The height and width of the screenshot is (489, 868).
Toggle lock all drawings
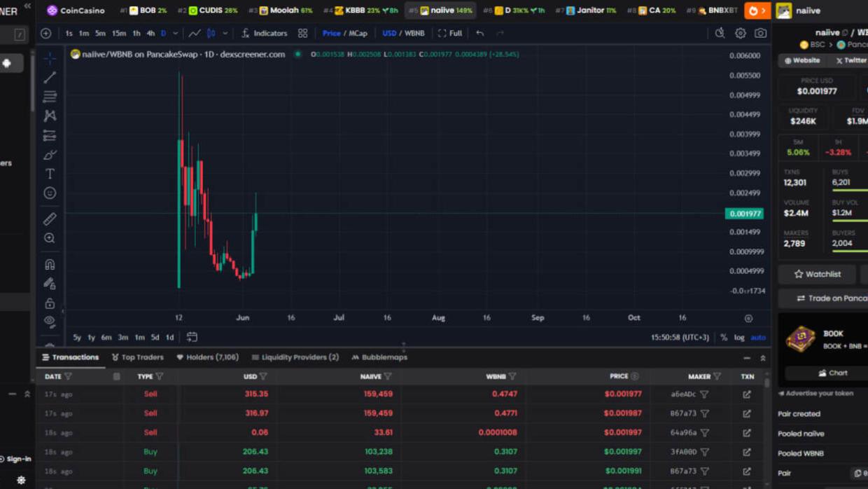(50, 303)
